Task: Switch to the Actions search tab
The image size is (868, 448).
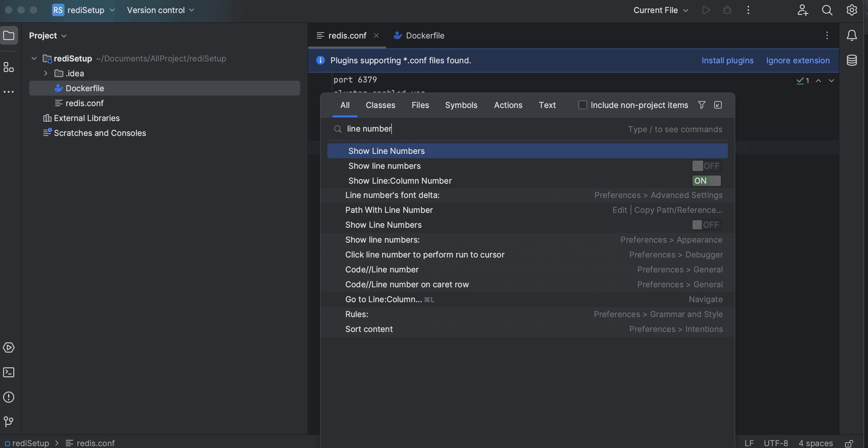Action: point(508,105)
